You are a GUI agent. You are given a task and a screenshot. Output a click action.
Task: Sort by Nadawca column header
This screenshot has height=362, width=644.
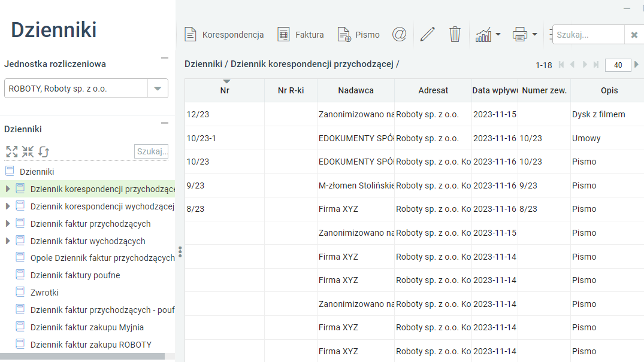[356, 90]
